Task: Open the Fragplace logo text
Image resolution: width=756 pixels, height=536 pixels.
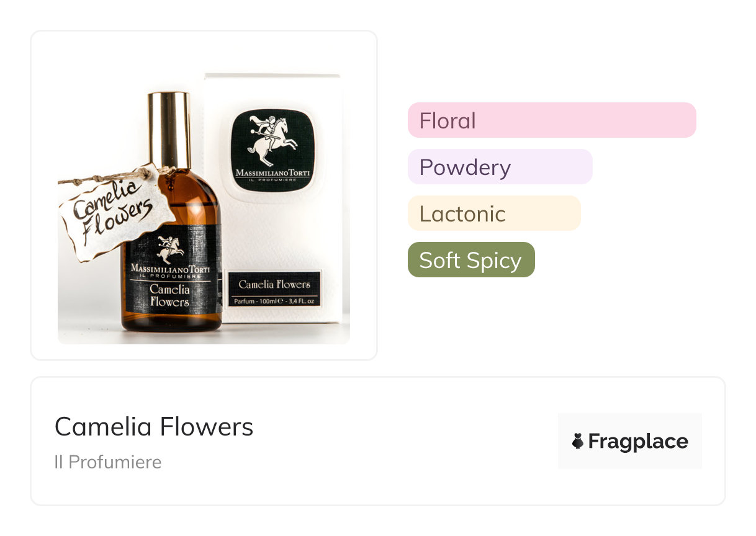Action: tap(637, 441)
